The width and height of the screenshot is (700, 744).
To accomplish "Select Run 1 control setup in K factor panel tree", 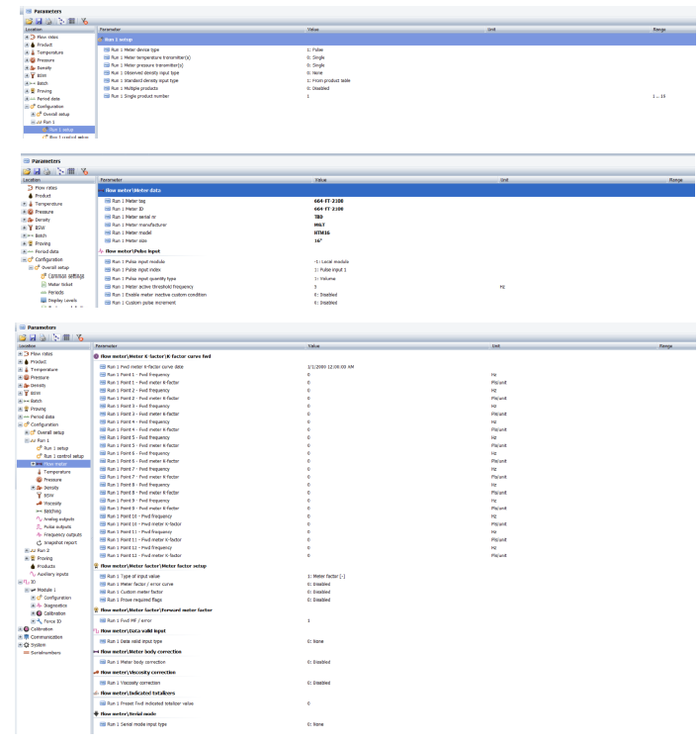I will (63, 456).
